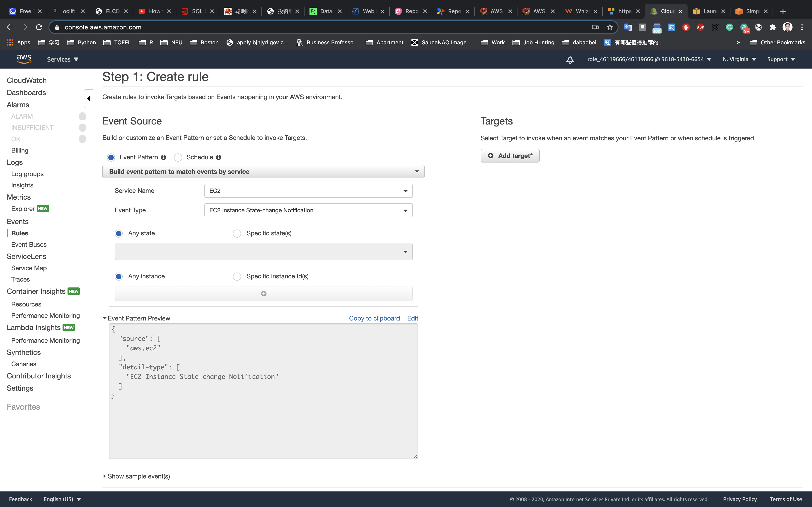Select Specific state(s) radio option
The height and width of the screenshot is (507, 812).
point(237,233)
